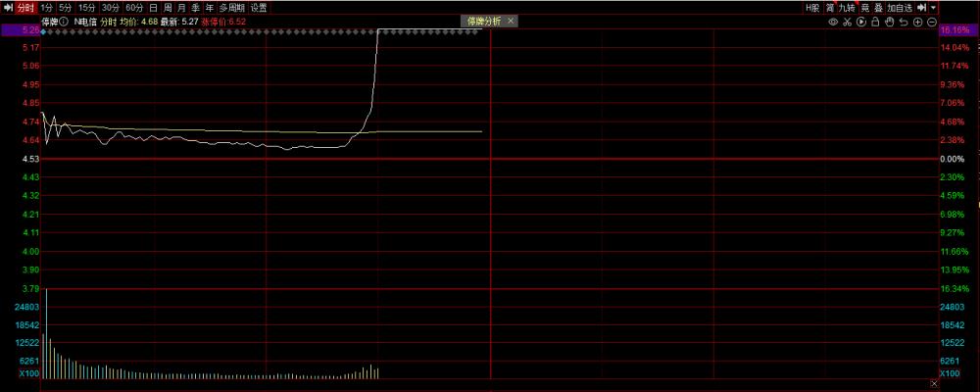The height and width of the screenshot is (392, 980).
Task: Click the plus zoom-in icon
Action: pos(917,22)
